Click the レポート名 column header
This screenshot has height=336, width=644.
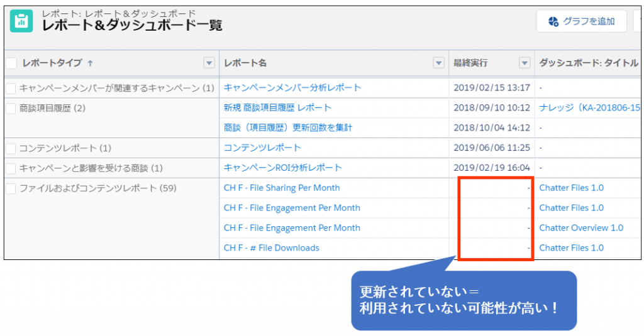click(x=245, y=63)
